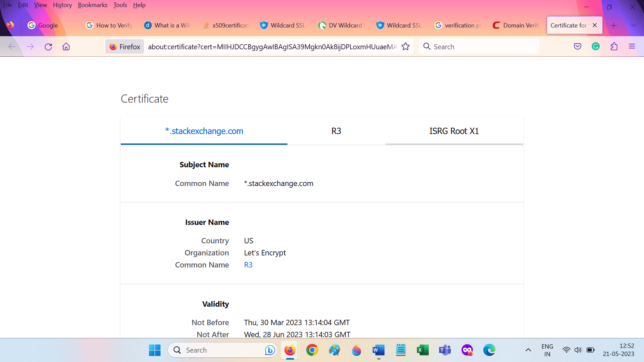Viewport: 644px width, 362px height.
Task: Switch to the ISRG Root X1 certificate tab
Action: pyautogui.click(x=454, y=131)
